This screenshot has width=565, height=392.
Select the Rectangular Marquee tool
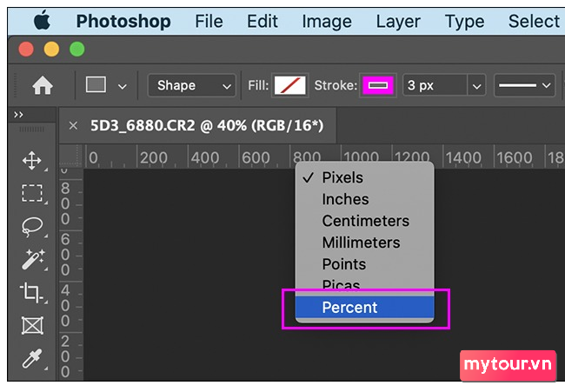point(32,193)
